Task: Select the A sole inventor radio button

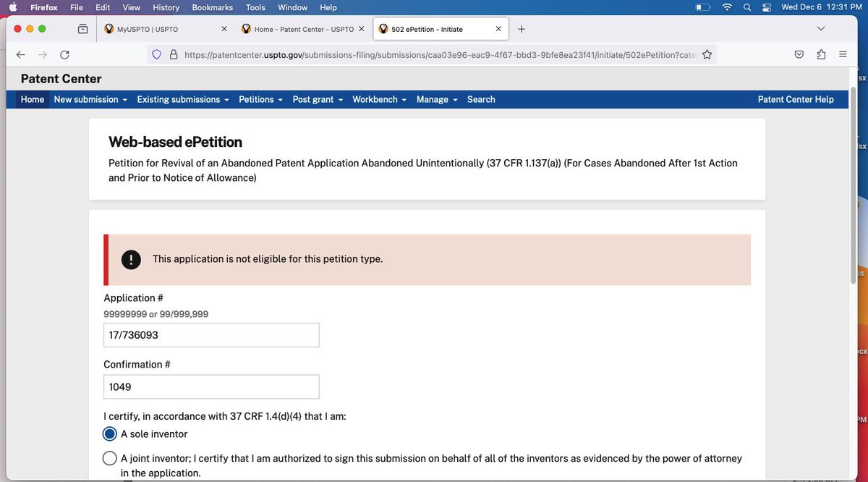Action: pyautogui.click(x=110, y=434)
